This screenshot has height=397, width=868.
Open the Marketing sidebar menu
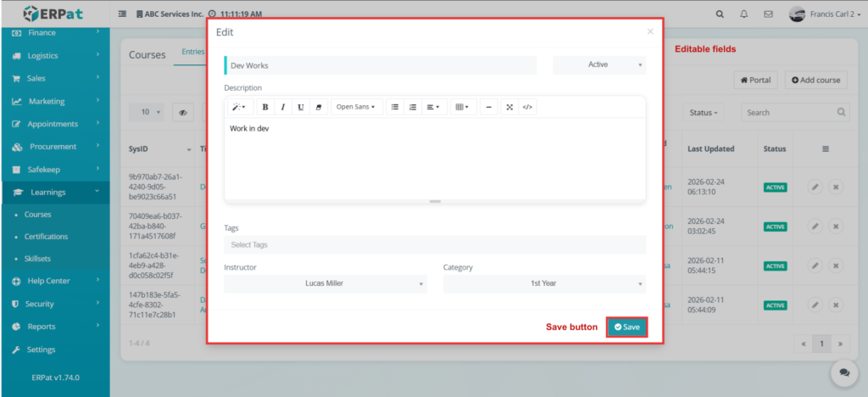55,101
